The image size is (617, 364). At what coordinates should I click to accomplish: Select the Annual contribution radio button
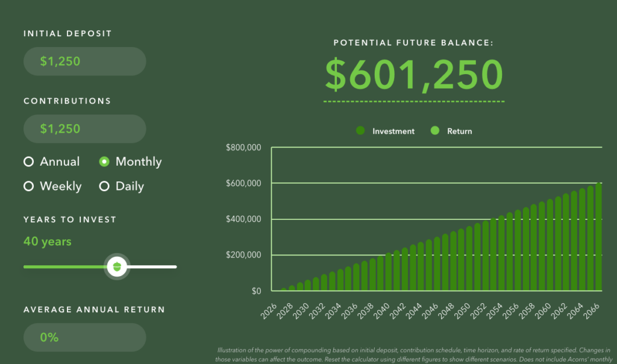click(28, 162)
